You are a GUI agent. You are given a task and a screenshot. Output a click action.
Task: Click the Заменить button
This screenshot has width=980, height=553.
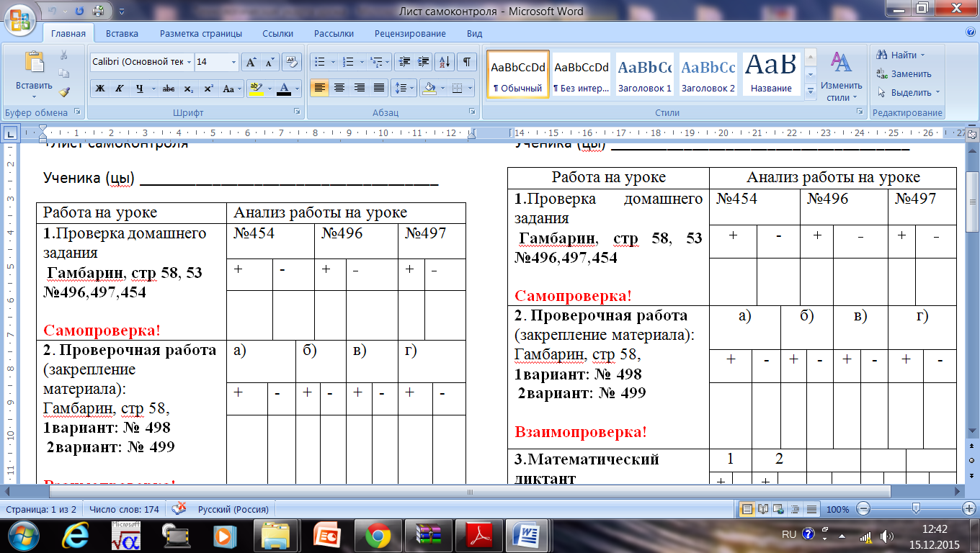tap(904, 73)
